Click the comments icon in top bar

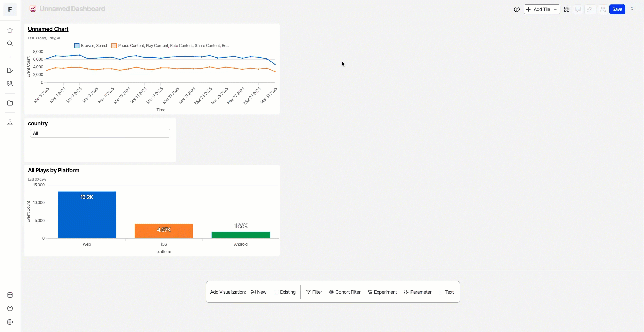tap(578, 9)
